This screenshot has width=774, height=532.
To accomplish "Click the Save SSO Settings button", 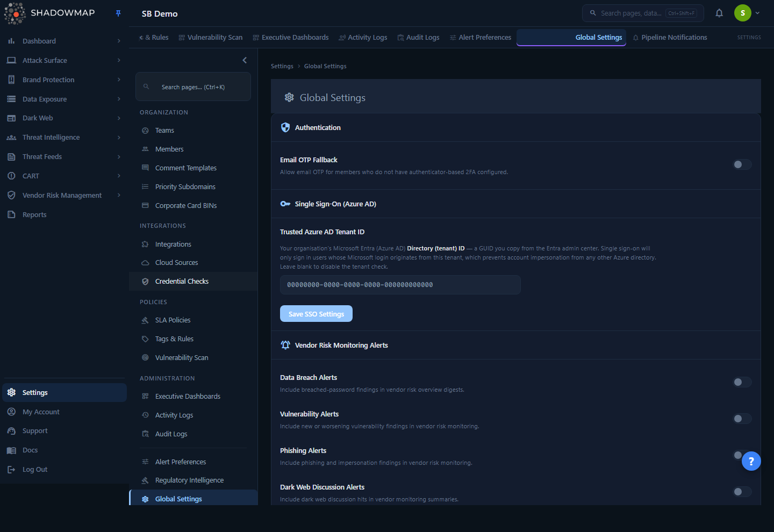I will [316, 314].
